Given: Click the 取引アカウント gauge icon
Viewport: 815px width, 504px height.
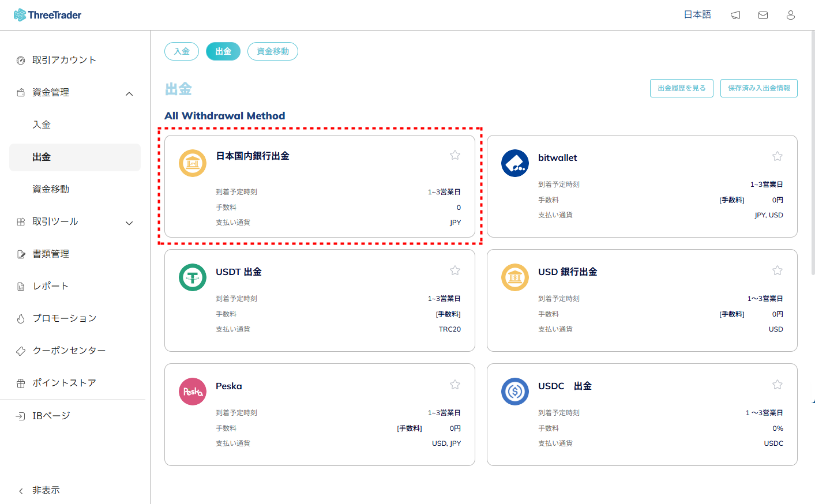Looking at the screenshot, I should click(x=21, y=61).
